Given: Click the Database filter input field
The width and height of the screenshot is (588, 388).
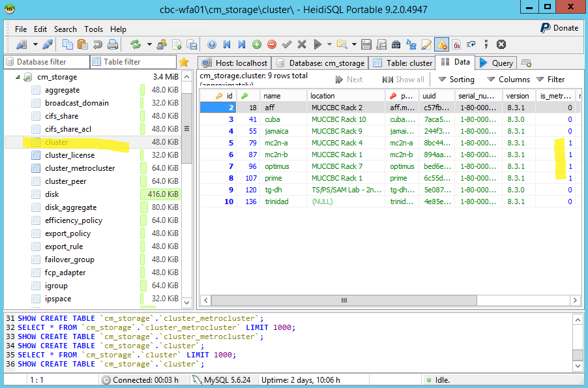Looking at the screenshot, I should pyautogui.click(x=44, y=62).
